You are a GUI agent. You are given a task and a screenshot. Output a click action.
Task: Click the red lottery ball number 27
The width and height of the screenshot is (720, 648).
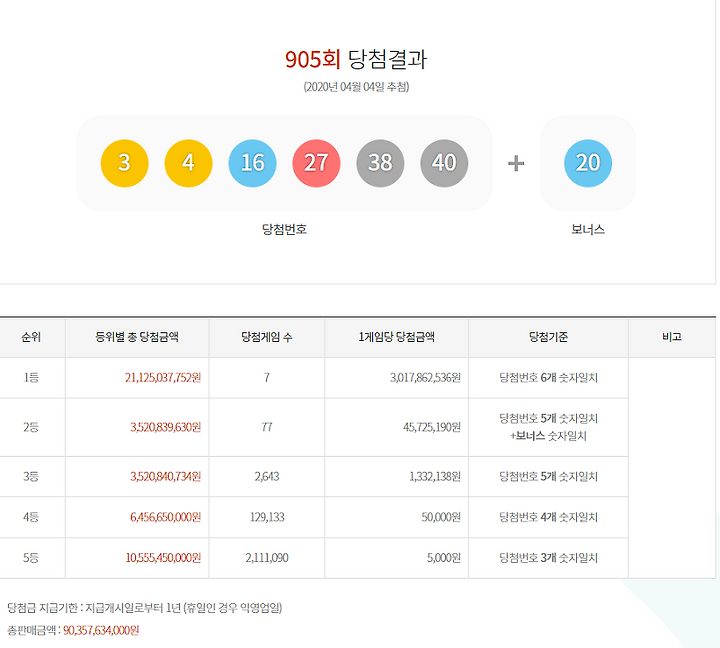tap(316, 163)
